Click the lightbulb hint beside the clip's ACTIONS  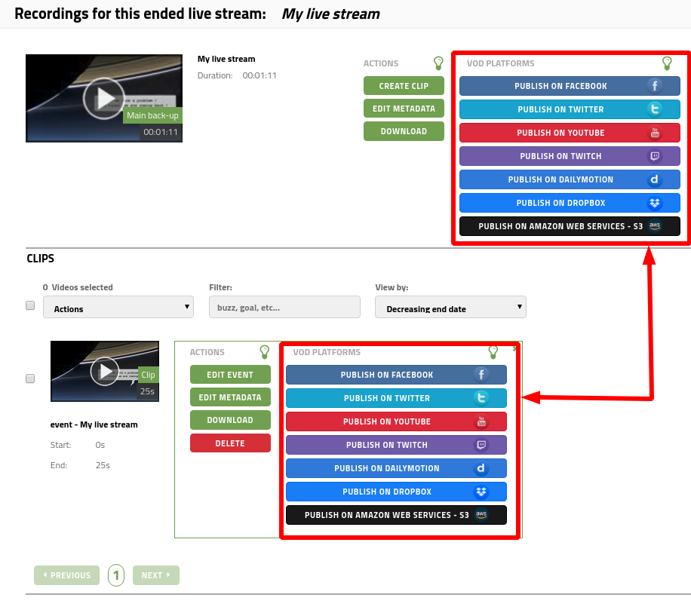pos(265,352)
